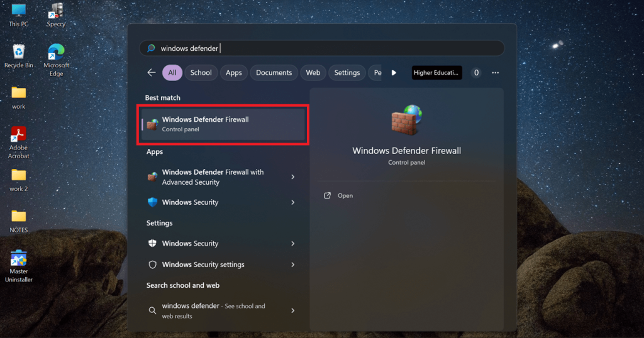Viewport: 644px width, 338px height.
Task: Open the Recycle Bin icon
Action: pyautogui.click(x=18, y=56)
